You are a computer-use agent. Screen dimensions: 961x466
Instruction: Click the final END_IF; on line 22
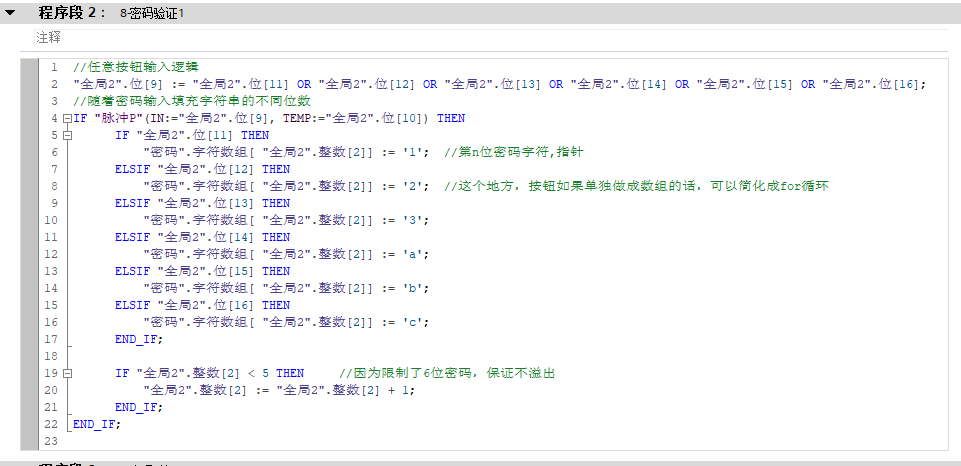tap(96, 424)
